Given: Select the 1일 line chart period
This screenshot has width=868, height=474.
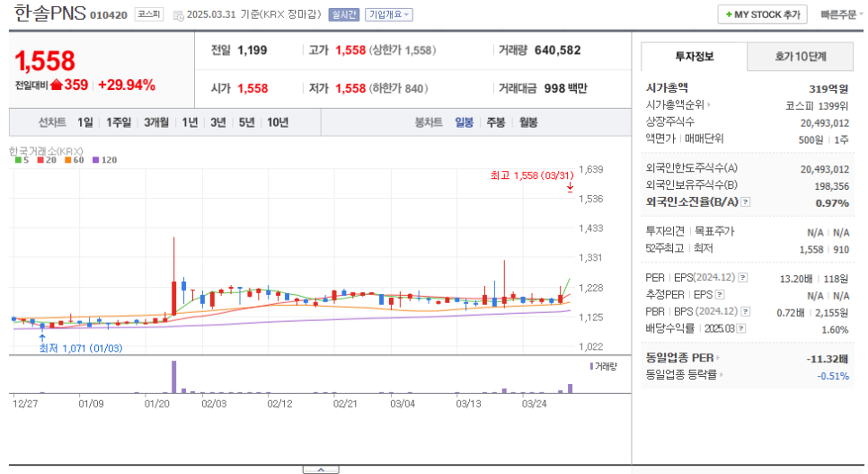Looking at the screenshot, I should point(84,122).
